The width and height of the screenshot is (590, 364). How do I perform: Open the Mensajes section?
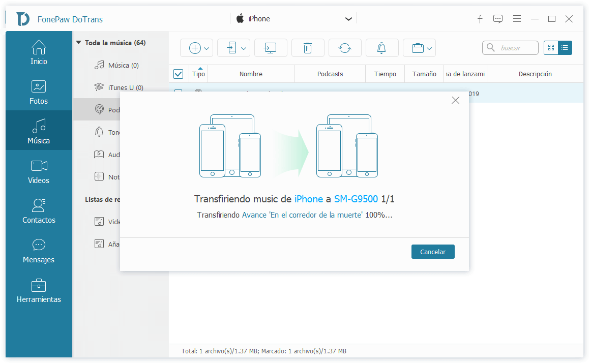(x=39, y=251)
